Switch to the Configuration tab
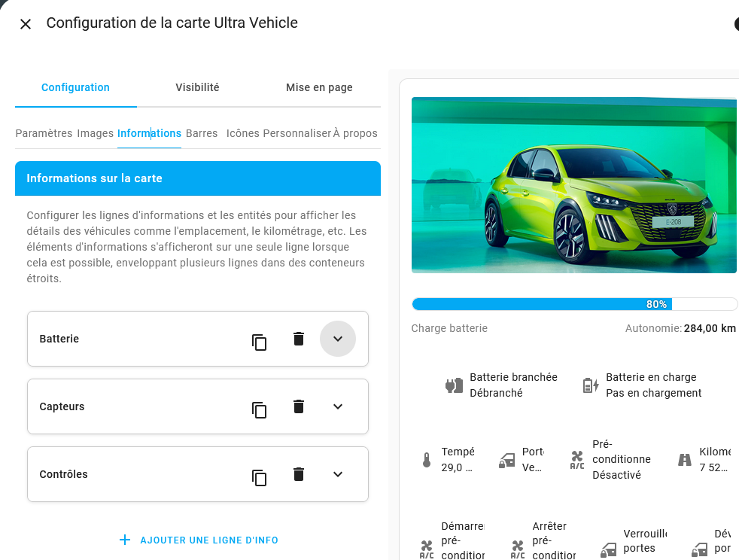Image resolution: width=739 pixels, height=560 pixels. tap(75, 87)
